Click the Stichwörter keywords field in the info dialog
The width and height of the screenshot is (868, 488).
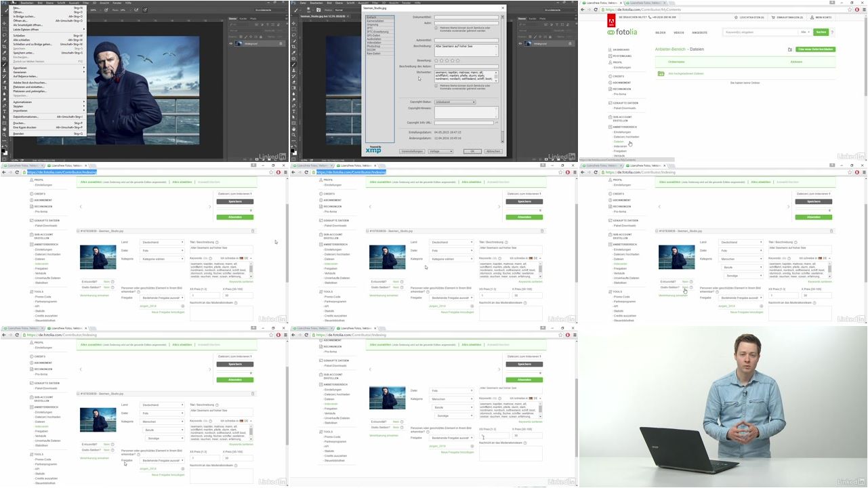click(x=466, y=77)
